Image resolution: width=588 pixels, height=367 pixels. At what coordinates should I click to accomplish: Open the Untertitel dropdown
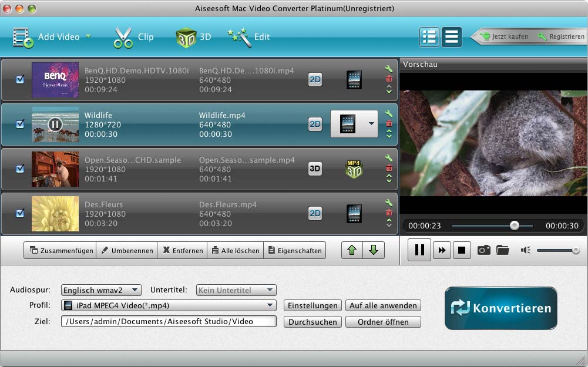[x=236, y=290]
